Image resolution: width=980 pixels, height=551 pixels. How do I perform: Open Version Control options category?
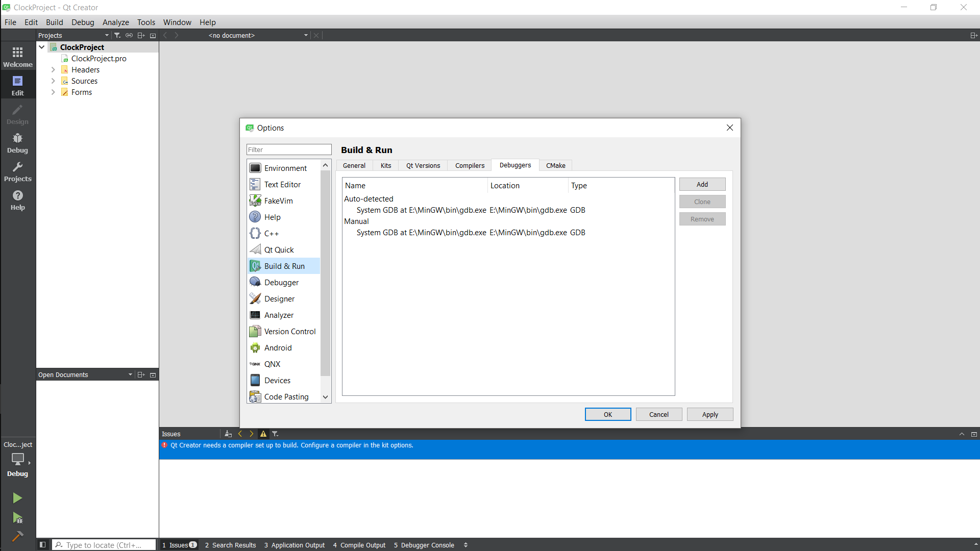tap(284, 331)
